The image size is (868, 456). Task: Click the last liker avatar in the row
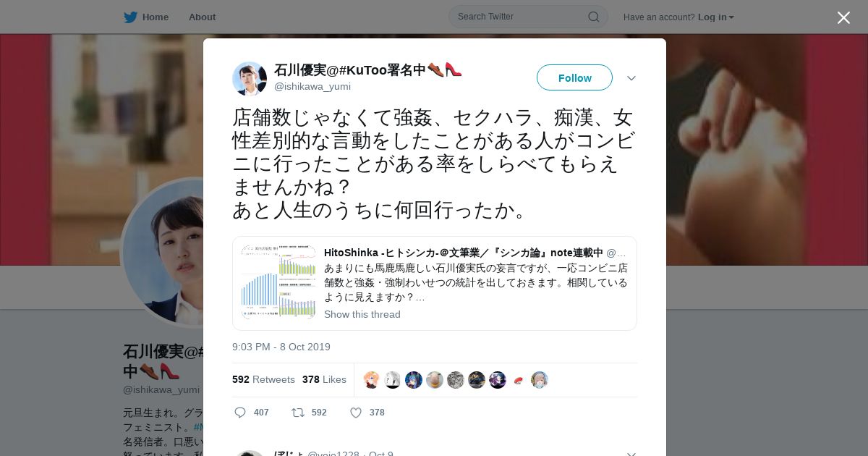pyautogui.click(x=540, y=380)
